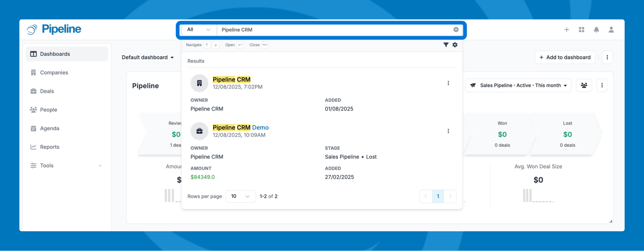Open People in sidebar
The image size is (644, 251).
tap(66, 110)
